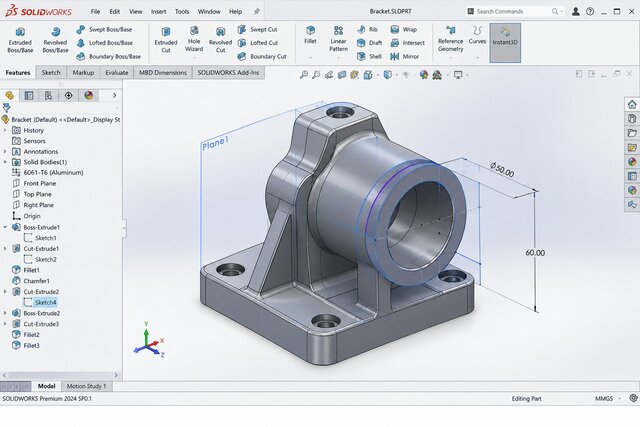This screenshot has width=640, height=427.
Task: Select the Front Plane item
Action: pos(34,183)
